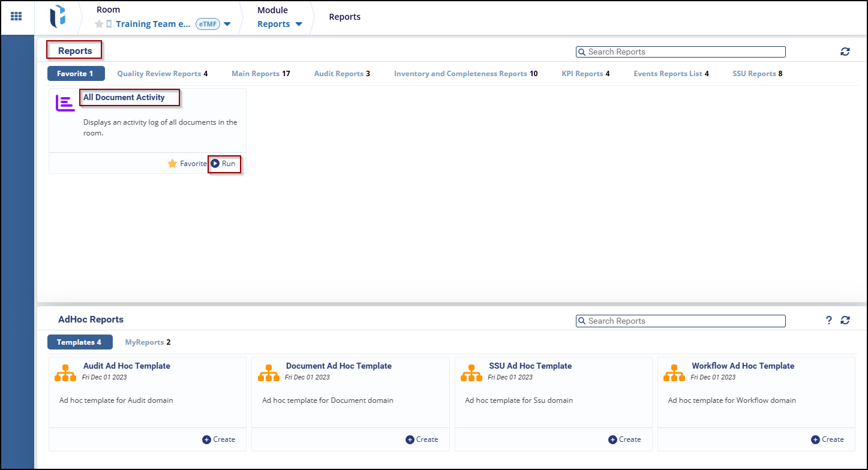The width and height of the screenshot is (868, 470).
Task: Run the All Document Activity report
Action: pos(224,164)
